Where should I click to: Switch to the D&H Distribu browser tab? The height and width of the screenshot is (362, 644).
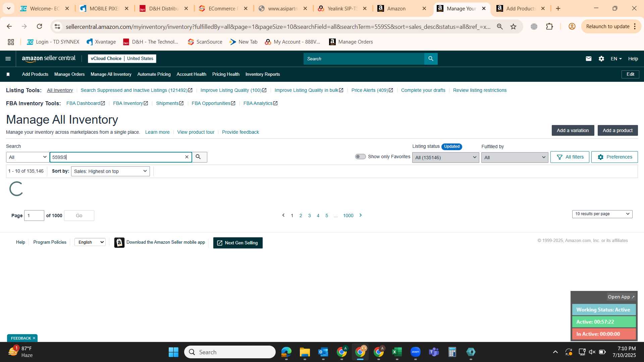tap(163, 8)
